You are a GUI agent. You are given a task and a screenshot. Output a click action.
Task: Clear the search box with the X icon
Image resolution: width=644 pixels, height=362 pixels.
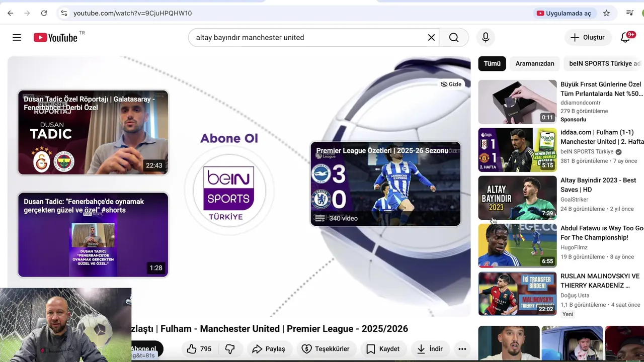431,37
